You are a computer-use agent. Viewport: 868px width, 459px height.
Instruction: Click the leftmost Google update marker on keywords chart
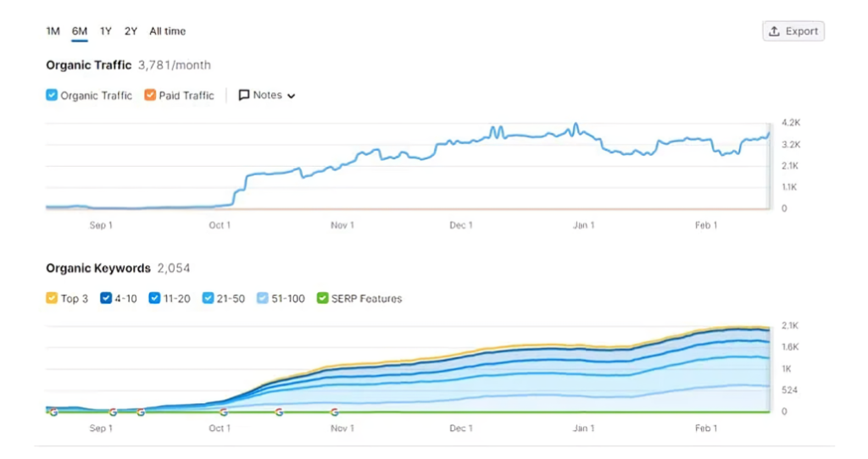pyautogui.click(x=53, y=412)
